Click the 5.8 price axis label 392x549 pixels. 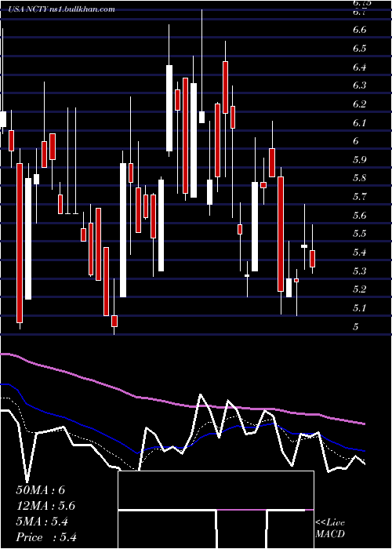(x=360, y=179)
